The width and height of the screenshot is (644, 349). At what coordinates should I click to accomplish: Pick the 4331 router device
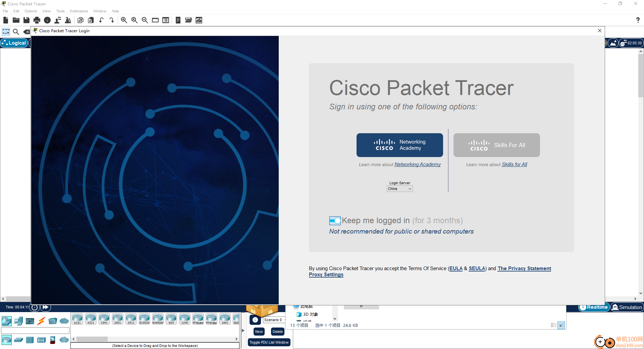(x=77, y=319)
